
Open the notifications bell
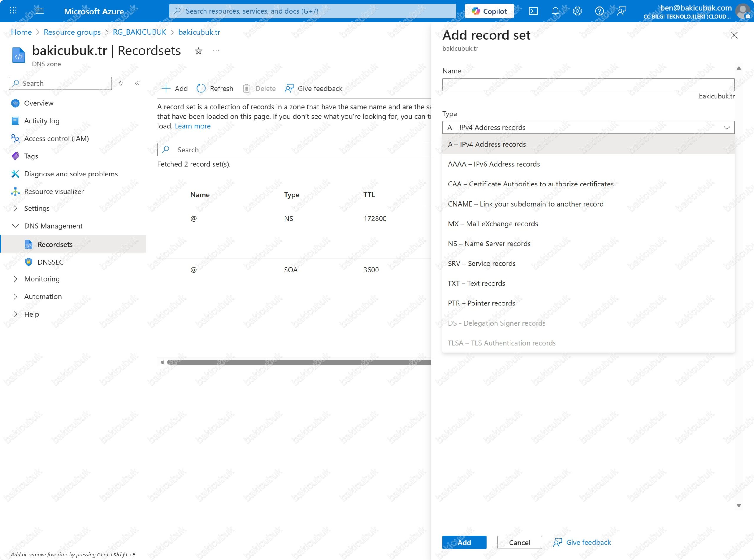coord(555,11)
